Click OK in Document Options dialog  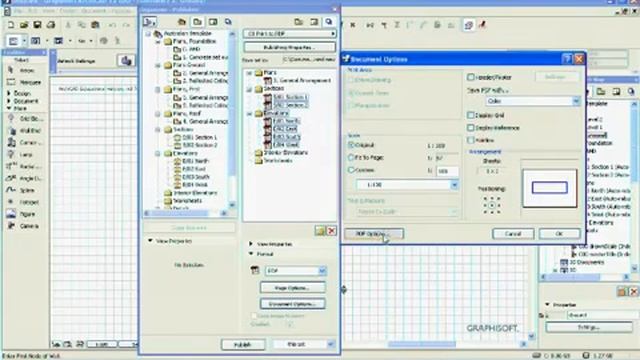559,233
